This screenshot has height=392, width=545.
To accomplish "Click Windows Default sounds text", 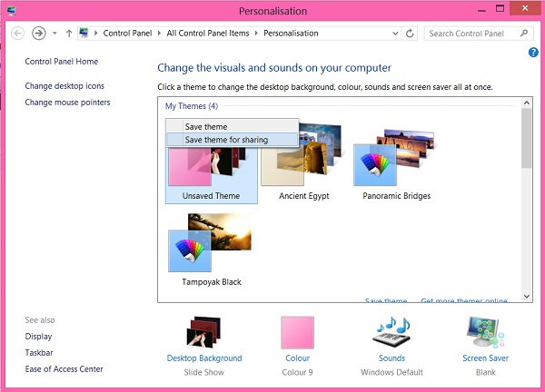I will [x=391, y=372].
